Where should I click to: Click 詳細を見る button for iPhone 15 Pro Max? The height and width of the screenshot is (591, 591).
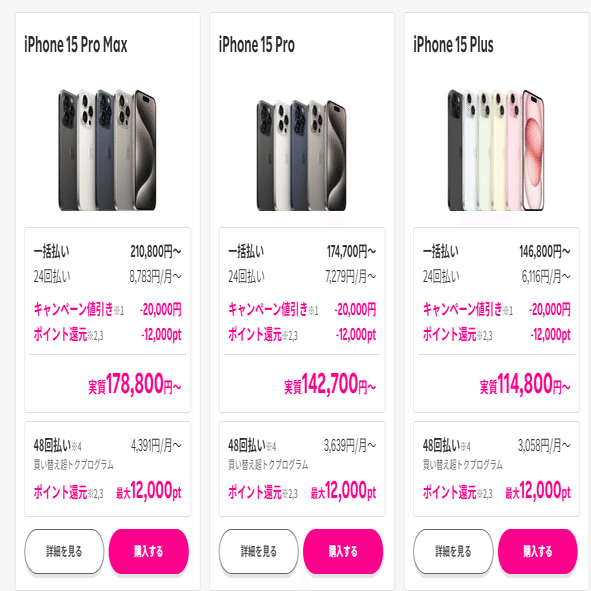pos(64,551)
